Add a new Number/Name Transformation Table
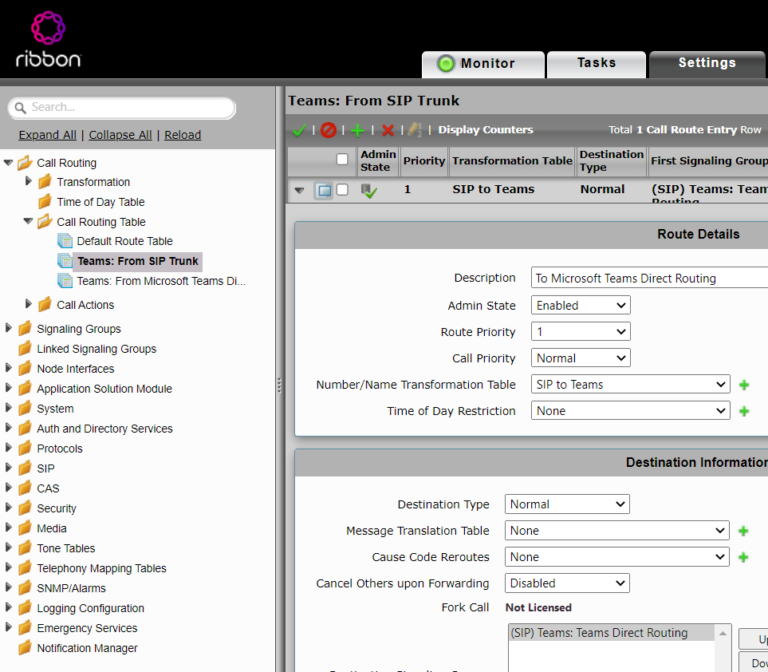The width and height of the screenshot is (768, 672). [744, 385]
